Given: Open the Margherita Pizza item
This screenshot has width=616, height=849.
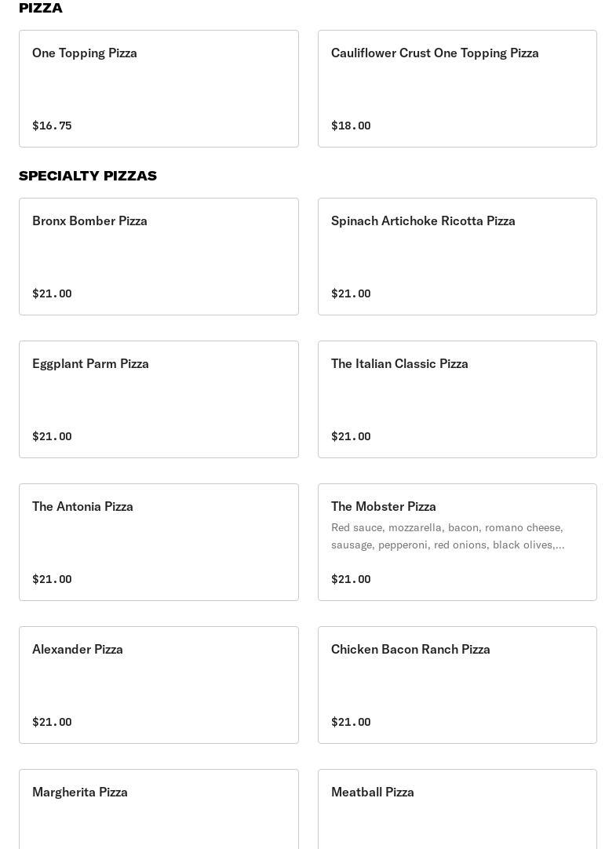Looking at the screenshot, I should point(159,808).
